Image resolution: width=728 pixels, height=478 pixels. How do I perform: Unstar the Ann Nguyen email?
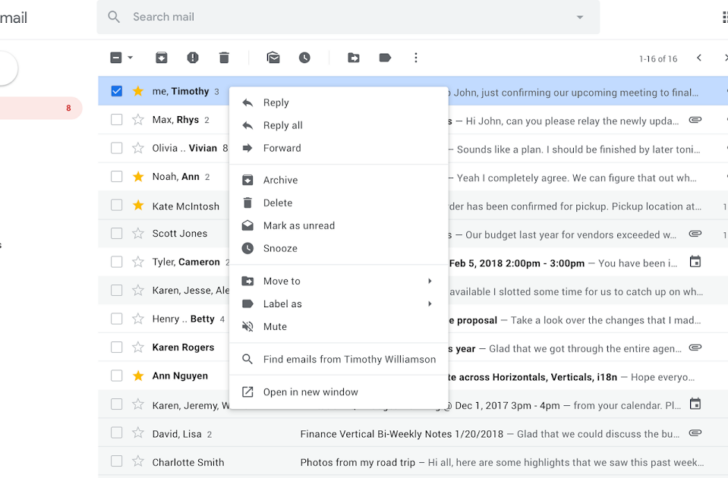coord(138,375)
